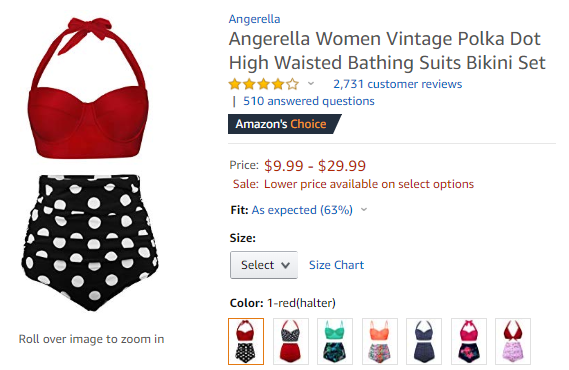This screenshot has height=370, width=569.
Task: Expand the star rating breakdown chevron
Action: 311,84
